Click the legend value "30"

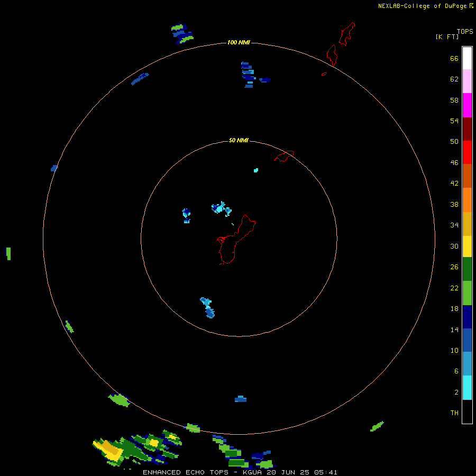pyautogui.click(x=454, y=246)
